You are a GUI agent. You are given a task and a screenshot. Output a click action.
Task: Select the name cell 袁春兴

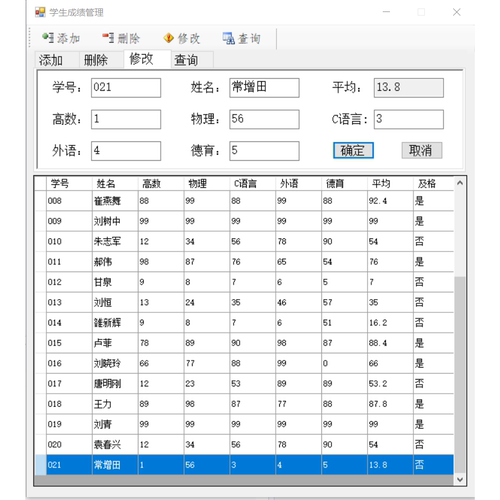pos(115,444)
